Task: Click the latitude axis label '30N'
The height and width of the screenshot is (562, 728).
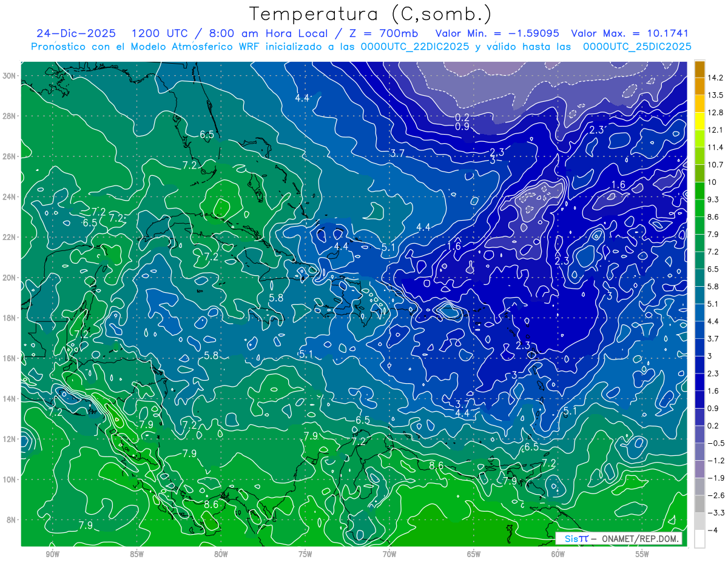Action: [x=10, y=75]
